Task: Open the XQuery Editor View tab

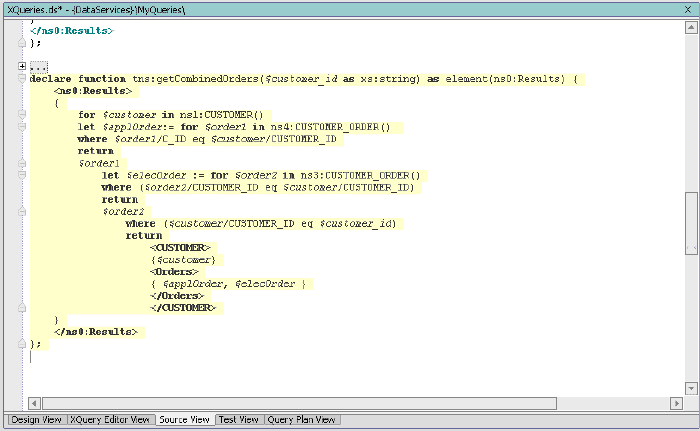Action: pos(109,420)
